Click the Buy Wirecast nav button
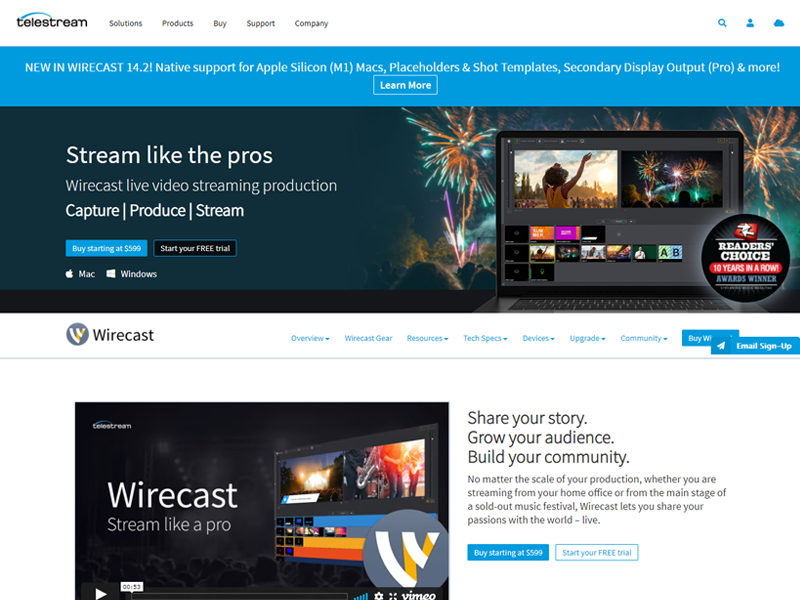This screenshot has height=600, width=800. click(697, 337)
